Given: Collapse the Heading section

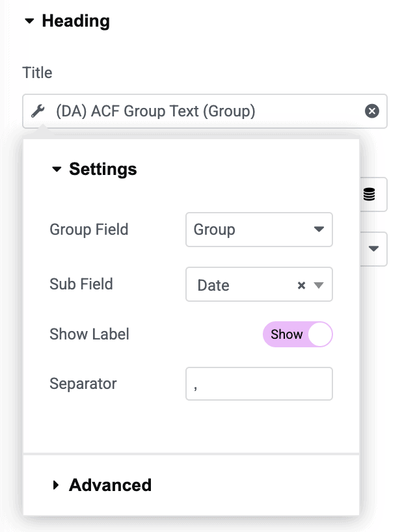Looking at the screenshot, I should point(67,21).
